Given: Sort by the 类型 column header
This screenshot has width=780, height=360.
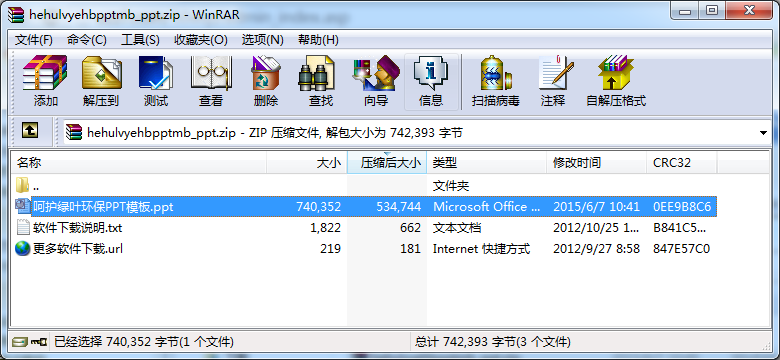Looking at the screenshot, I should click(x=487, y=163).
